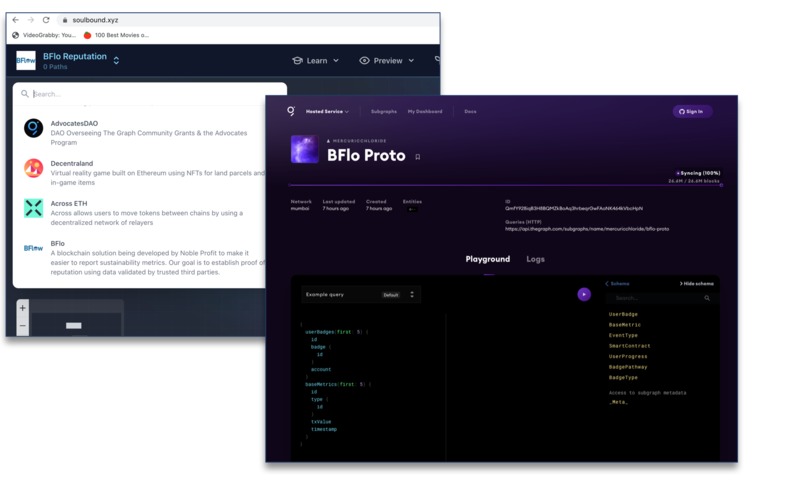This screenshot has height=497, width=806.
Task: Open the Learn dropdown menu
Action: tap(316, 61)
